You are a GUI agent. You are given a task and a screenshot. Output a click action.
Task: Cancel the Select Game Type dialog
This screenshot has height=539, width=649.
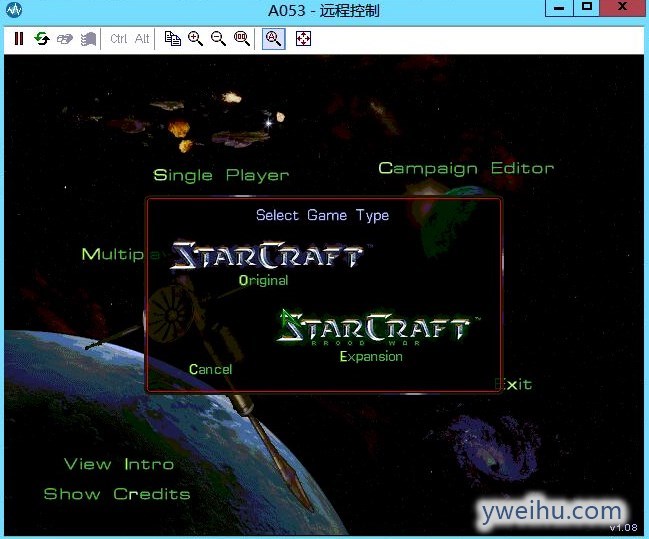tap(211, 369)
